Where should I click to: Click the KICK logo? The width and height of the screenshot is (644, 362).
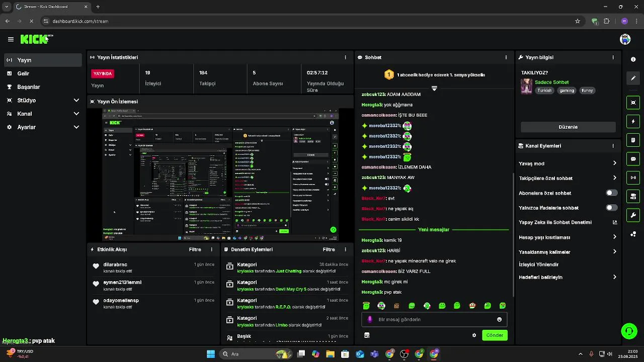[x=34, y=39]
